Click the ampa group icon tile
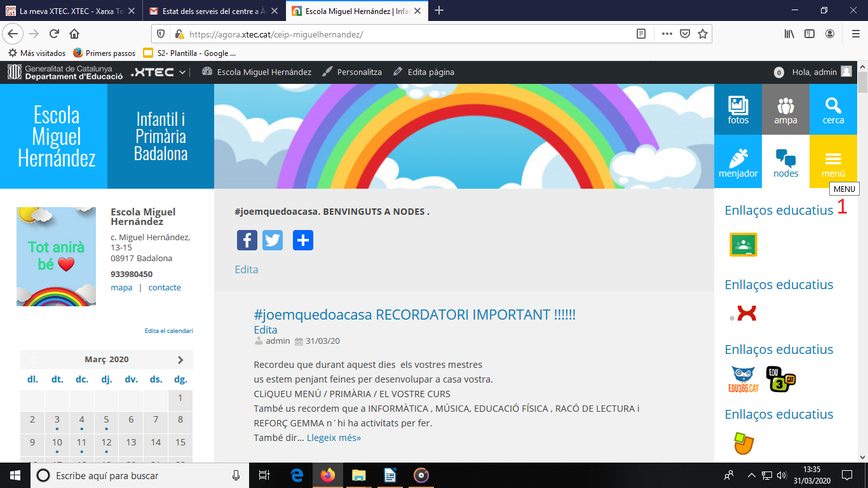The height and width of the screenshot is (488, 868). (x=785, y=109)
